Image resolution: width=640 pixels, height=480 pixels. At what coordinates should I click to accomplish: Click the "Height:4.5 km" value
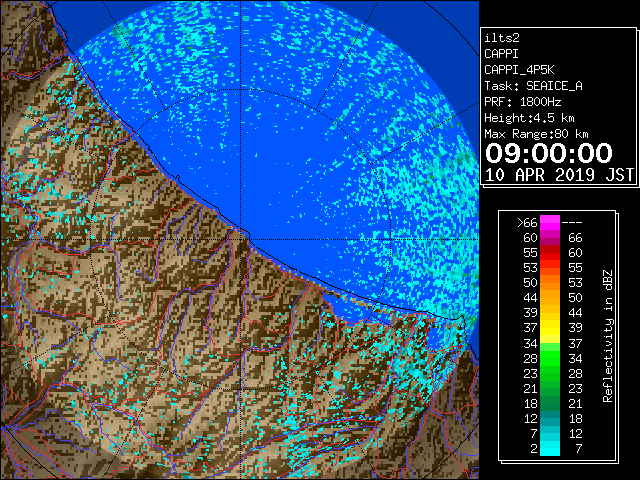coord(529,118)
